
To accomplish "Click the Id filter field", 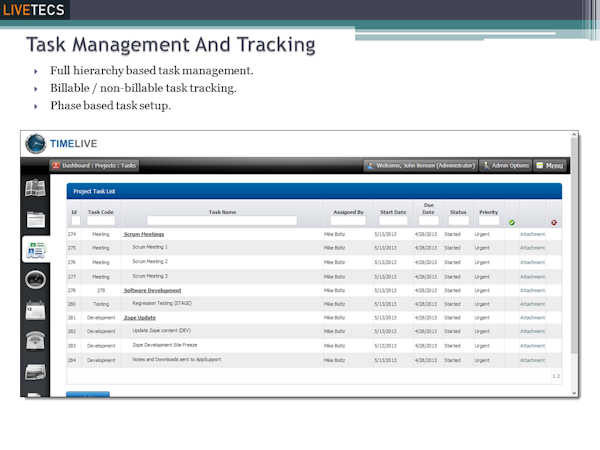I will point(76,220).
